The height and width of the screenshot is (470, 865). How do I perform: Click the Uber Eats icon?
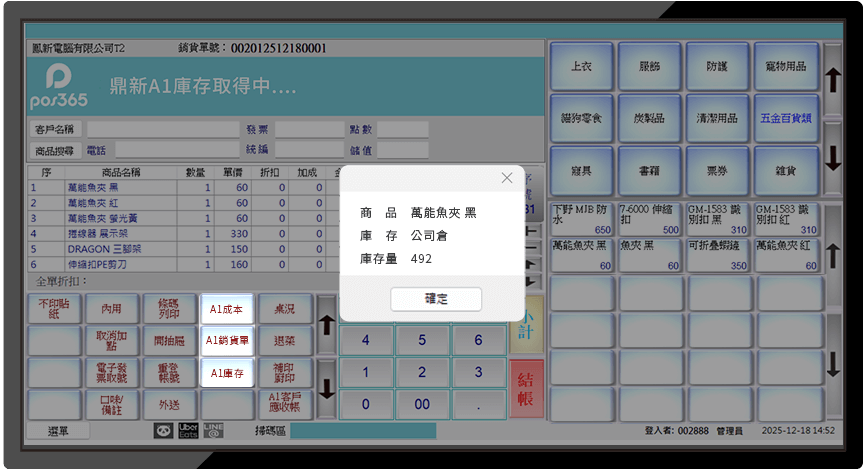click(x=188, y=430)
